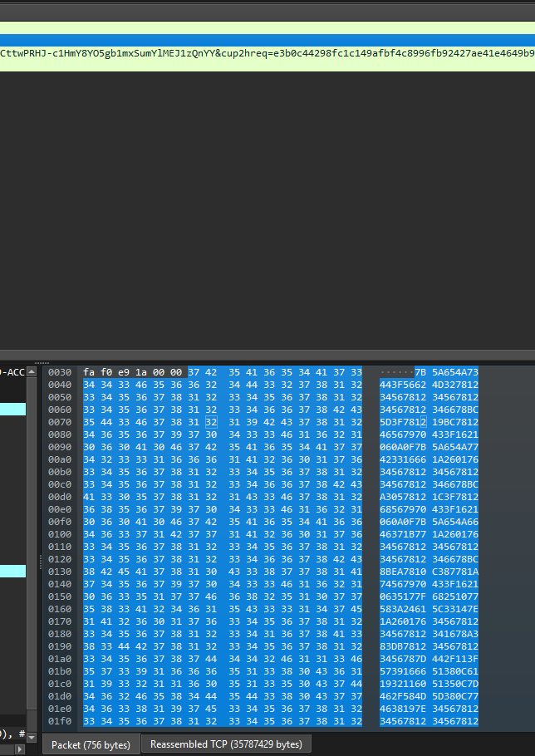Click ASCII text 83DB7812

(403, 646)
